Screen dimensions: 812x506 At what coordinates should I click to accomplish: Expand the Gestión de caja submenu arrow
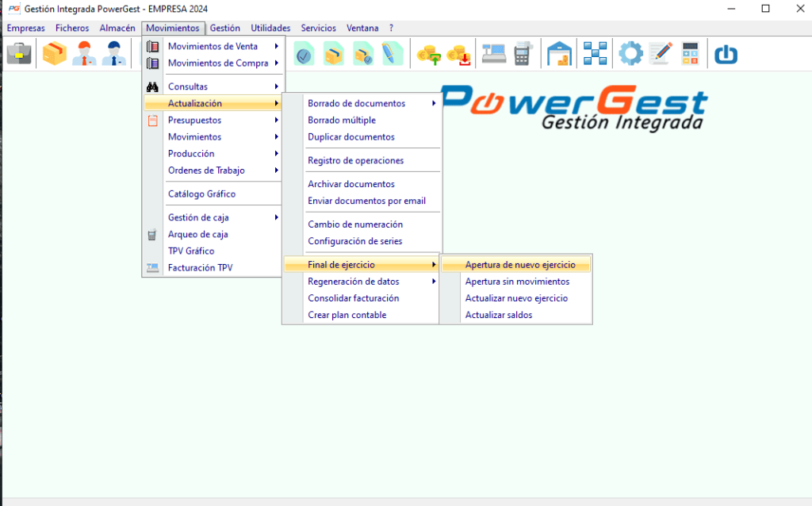coord(277,217)
